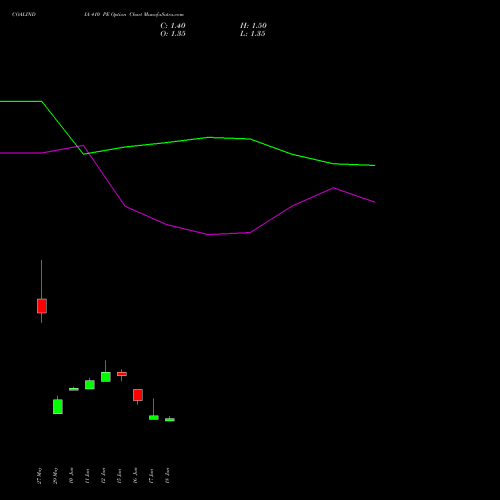Screen dimensions: 500x500
Task: Select the thin green candle for 10 Jun
Action: (74, 389)
